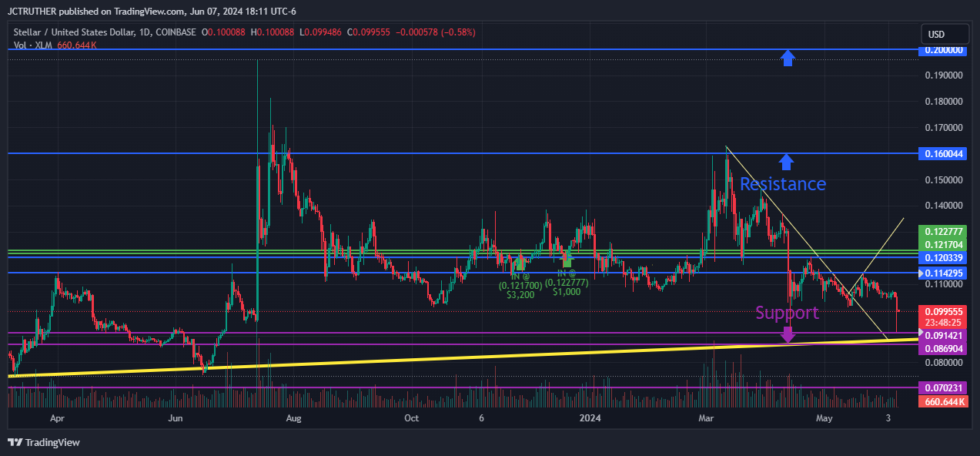Click the Oct label on time axis

412,418
